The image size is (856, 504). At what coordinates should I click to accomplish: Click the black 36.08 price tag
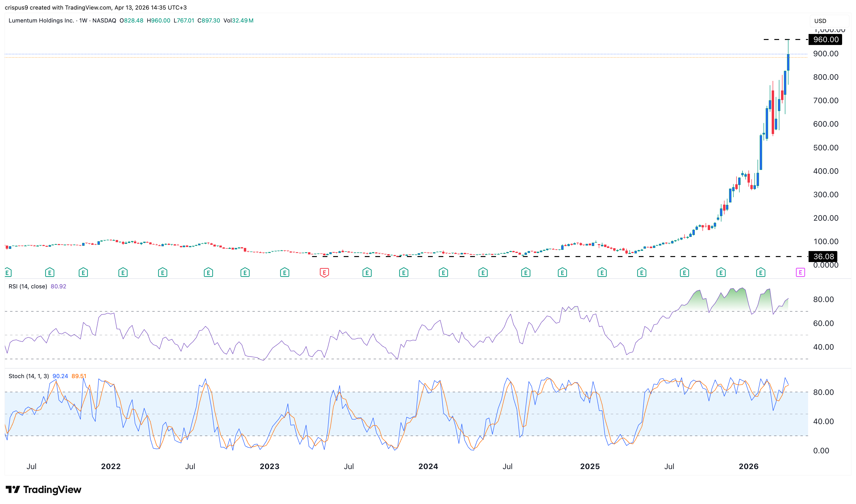(823, 257)
